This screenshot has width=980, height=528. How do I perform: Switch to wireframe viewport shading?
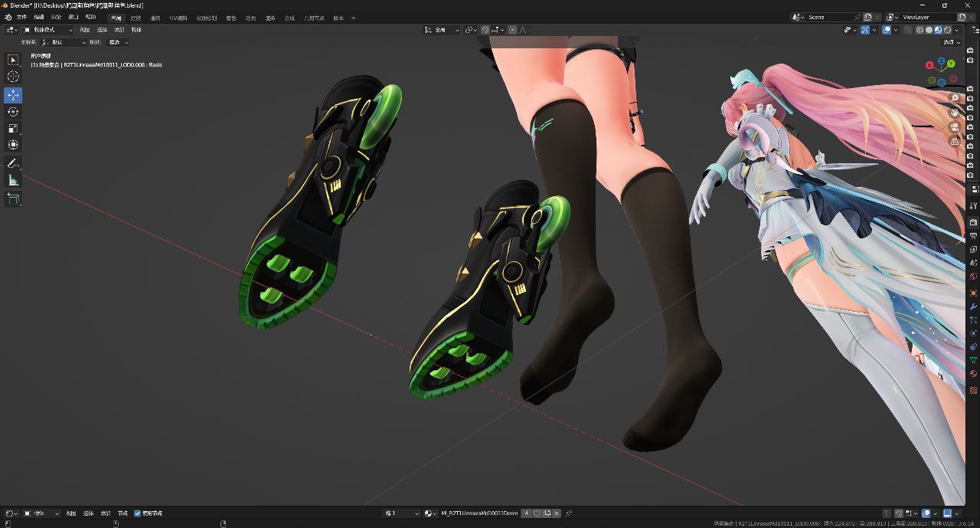[x=920, y=30]
